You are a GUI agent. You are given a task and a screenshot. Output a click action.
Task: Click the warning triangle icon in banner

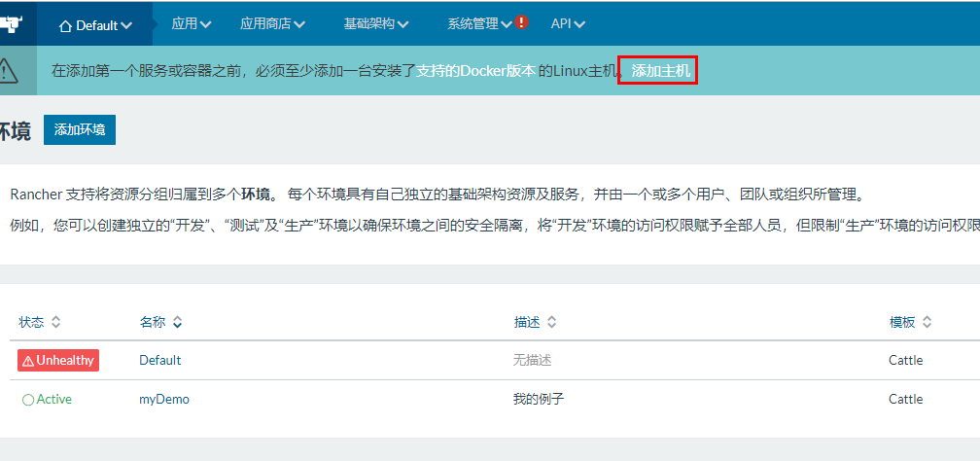point(8,70)
